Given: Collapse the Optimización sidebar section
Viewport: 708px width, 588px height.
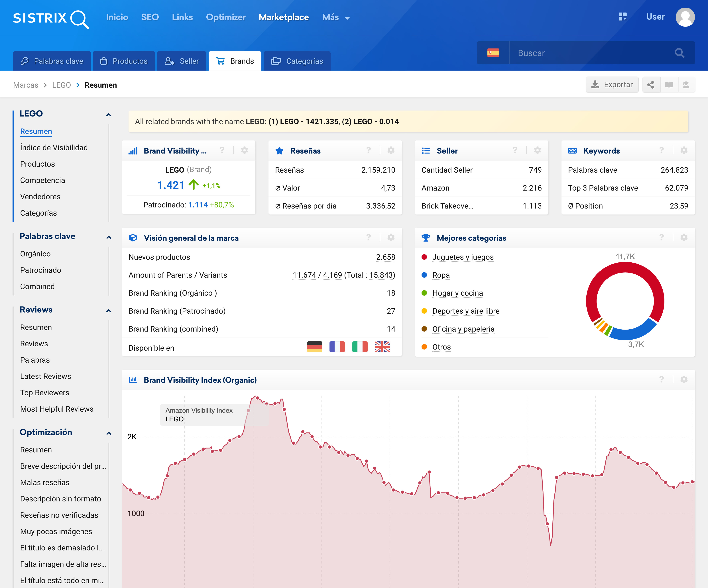Looking at the screenshot, I should pyautogui.click(x=109, y=433).
